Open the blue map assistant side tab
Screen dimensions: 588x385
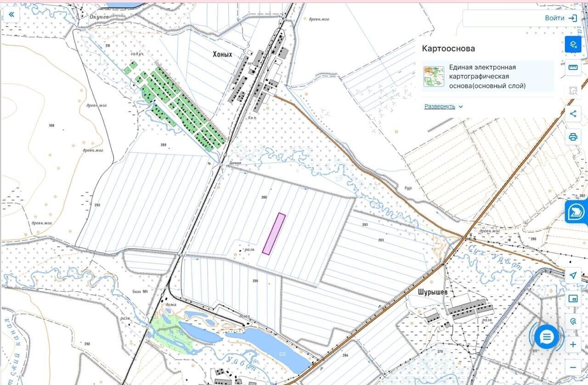pyautogui.click(x=576, y=212)
